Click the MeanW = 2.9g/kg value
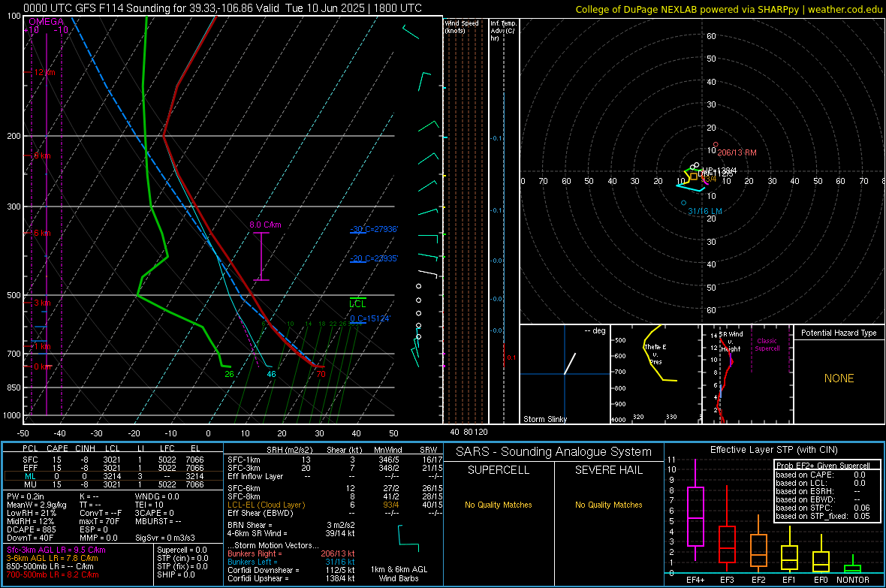The image size is (886, 588). coord(36,505)
